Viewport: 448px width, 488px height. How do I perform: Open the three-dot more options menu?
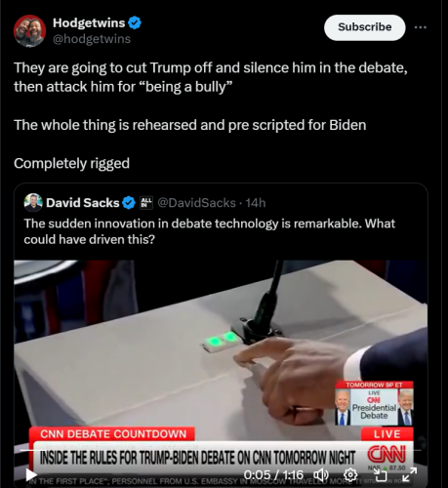click(x=421, y=27)
